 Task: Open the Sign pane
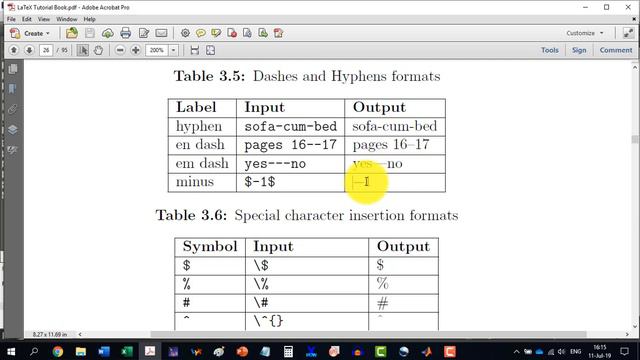pyautogui.click(x=579, y=50)
